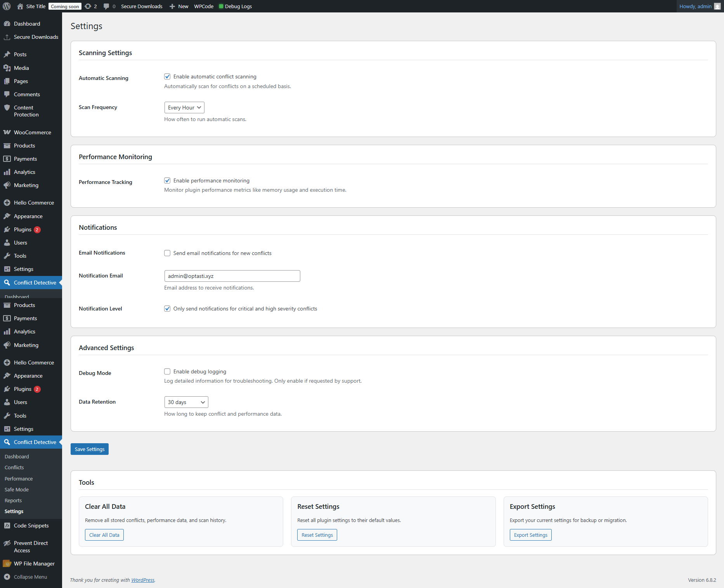Open the updates icon in the top bar
Image resolution: width=724 pixels, height=588 pixels.
[x=88, y=6]
